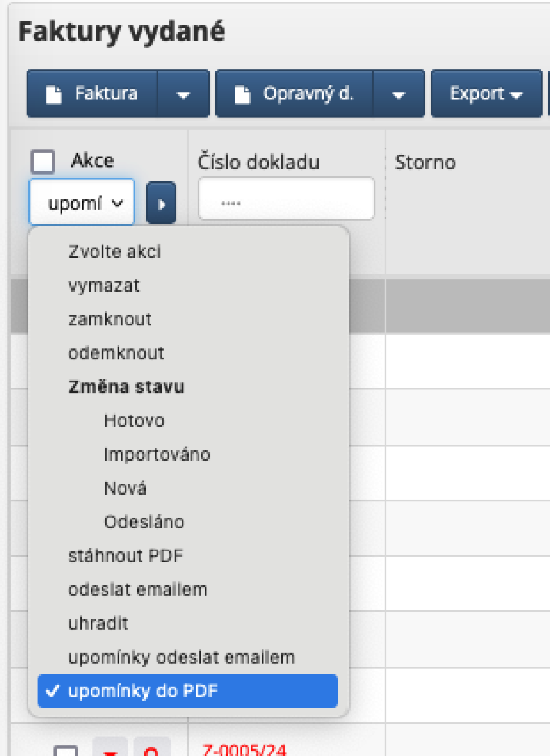Open the Opravný d. dropdown arrow
This screenshot has width=550, height=756.
398,95
